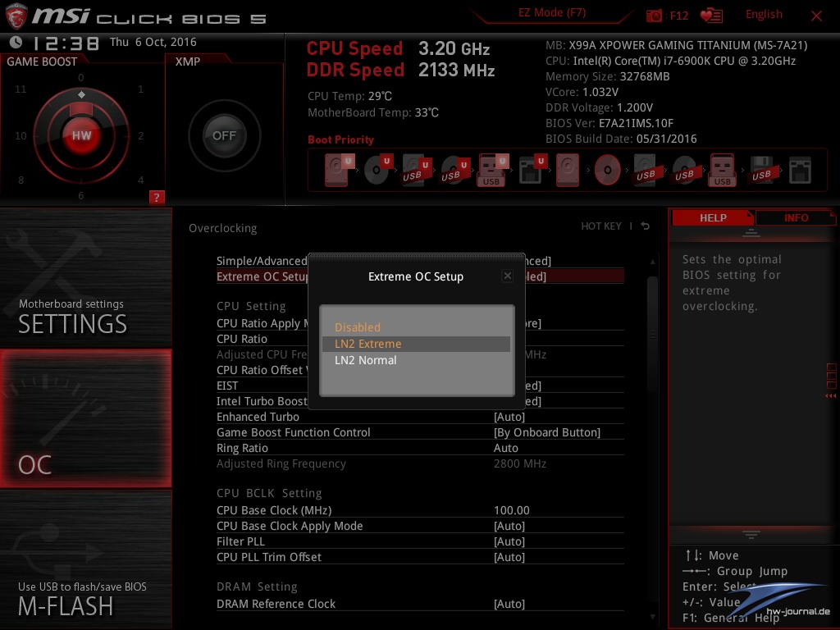Open the HOT KEY menu

click(x=601, y=226)
